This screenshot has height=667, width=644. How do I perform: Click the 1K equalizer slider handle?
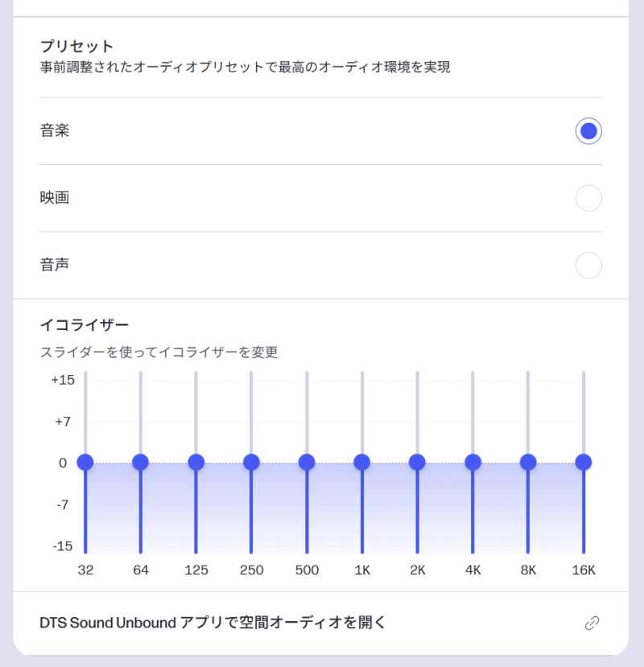(361, 462)
